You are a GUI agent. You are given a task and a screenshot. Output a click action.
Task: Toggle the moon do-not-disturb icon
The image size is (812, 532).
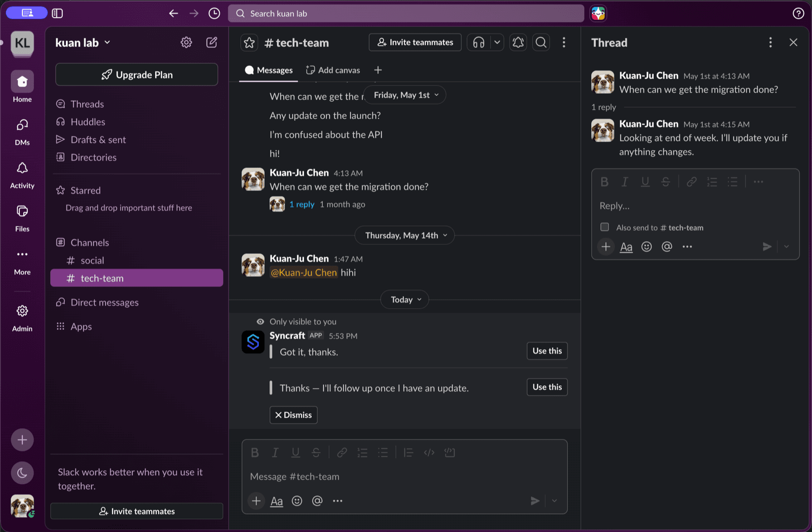tap(22, 473)
